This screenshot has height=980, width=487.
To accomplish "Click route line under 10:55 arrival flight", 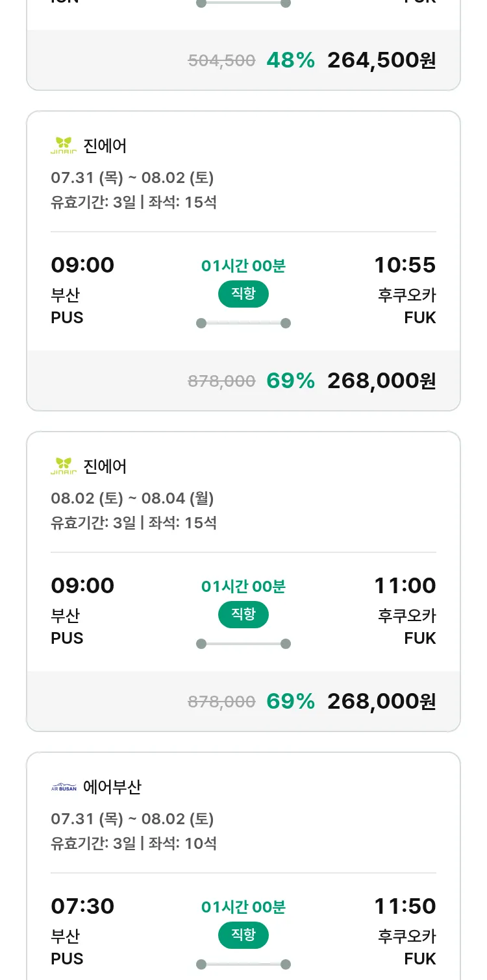I will click(243, 323).
